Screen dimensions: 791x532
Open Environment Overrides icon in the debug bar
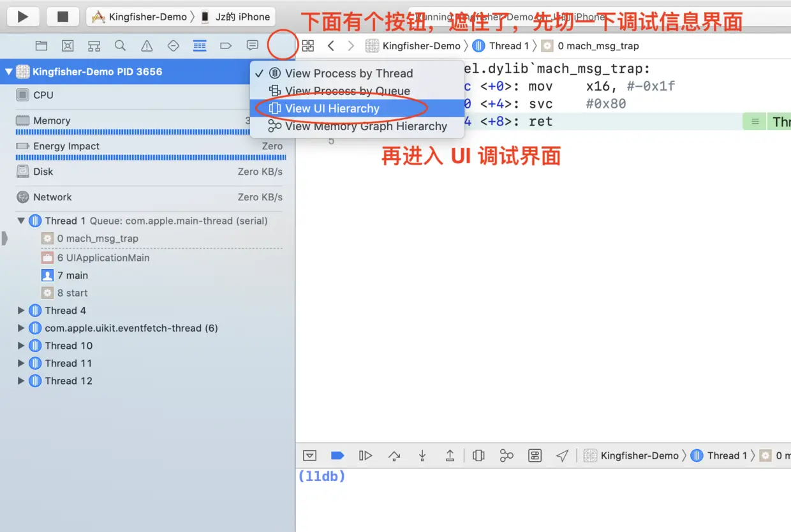[535, 455]
